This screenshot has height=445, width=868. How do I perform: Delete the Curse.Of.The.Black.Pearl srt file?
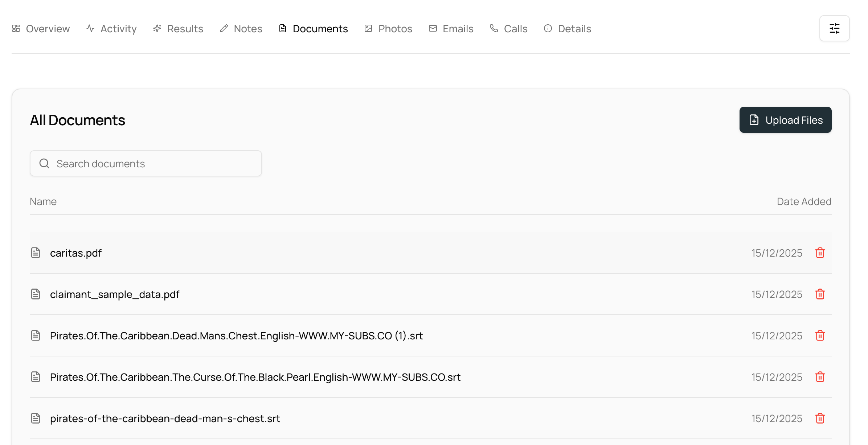(x=820, y=377)
